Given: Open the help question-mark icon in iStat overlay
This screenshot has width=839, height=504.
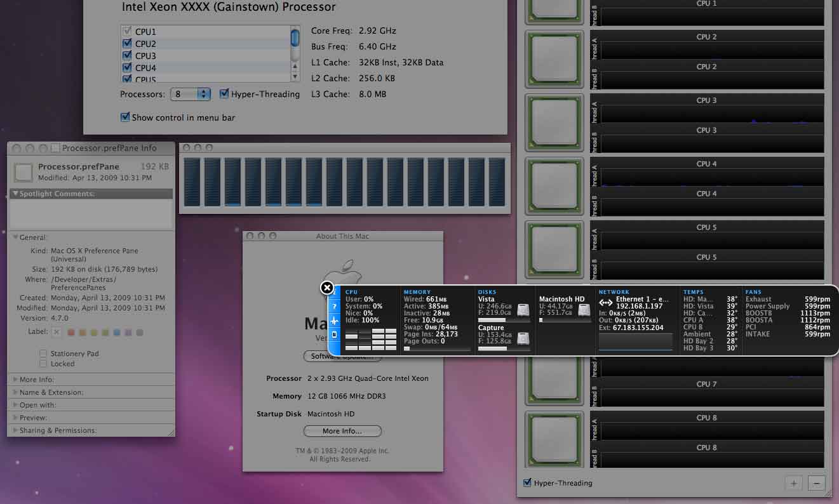Looking at the screenshot, I should tap(335, 307).
